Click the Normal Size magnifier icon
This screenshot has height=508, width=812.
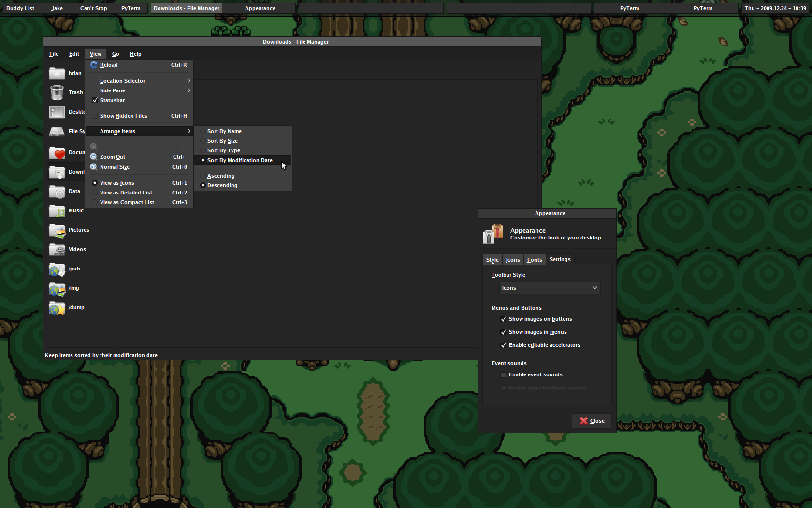(94, 167)
